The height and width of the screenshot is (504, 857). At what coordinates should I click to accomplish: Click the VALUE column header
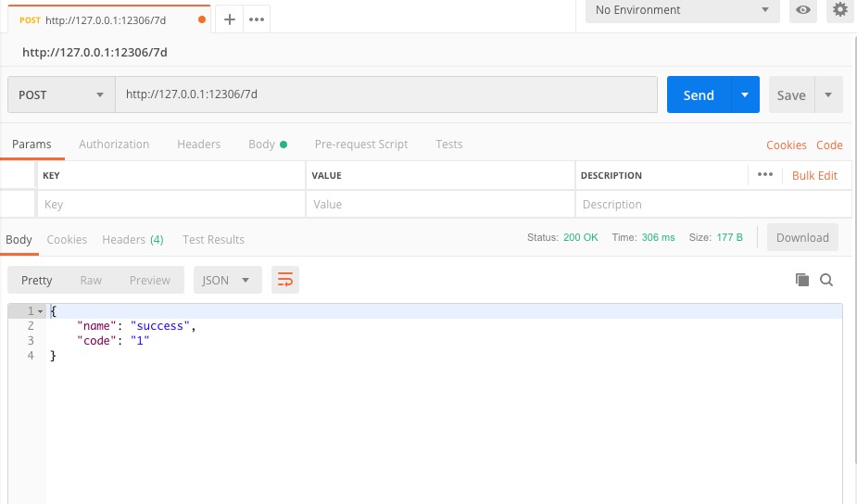click(326, 175)
